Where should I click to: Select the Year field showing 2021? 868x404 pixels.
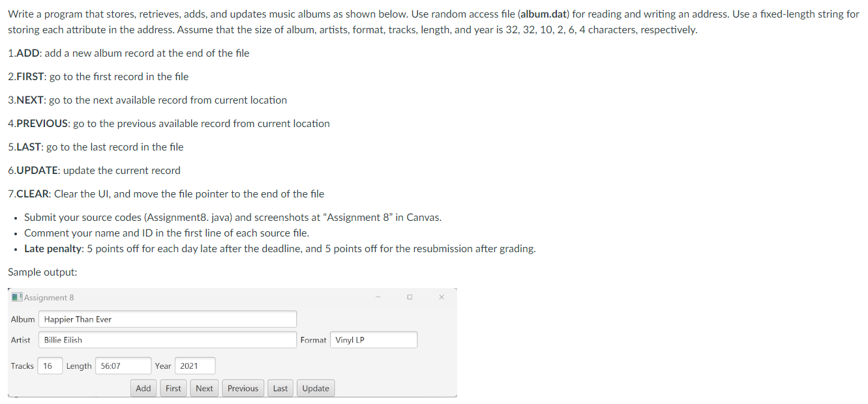pos(194,366)
